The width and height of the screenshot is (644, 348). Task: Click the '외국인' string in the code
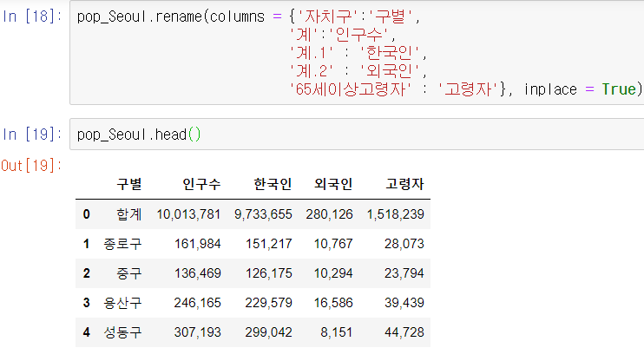coord(390,71)
